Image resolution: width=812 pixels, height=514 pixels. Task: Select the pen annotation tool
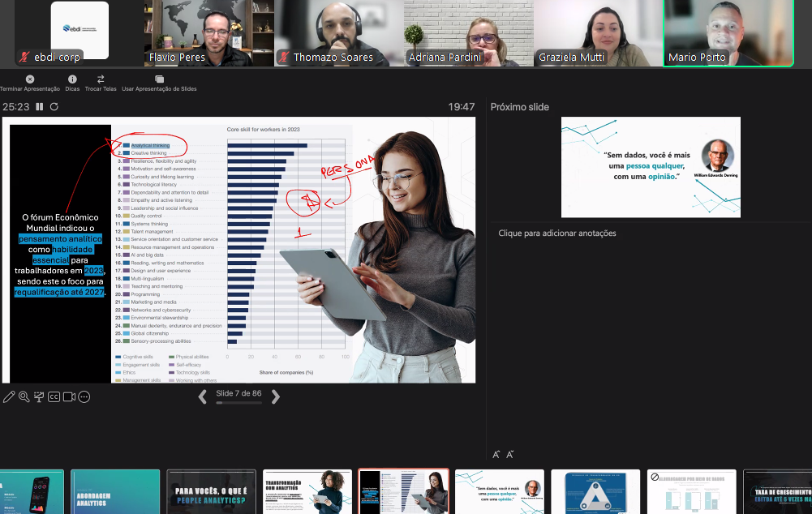9,397
